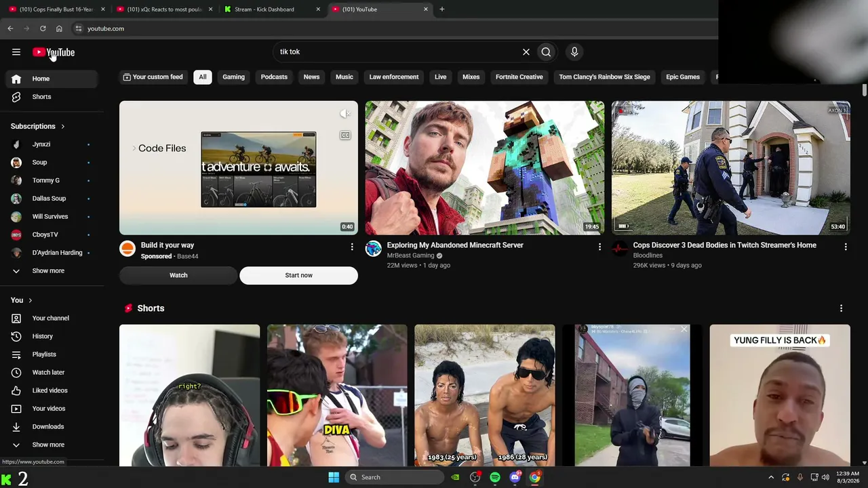This screenshot has width=868, height=488.
Task: Click the YouTube logo
Action: tap(54, 52)
